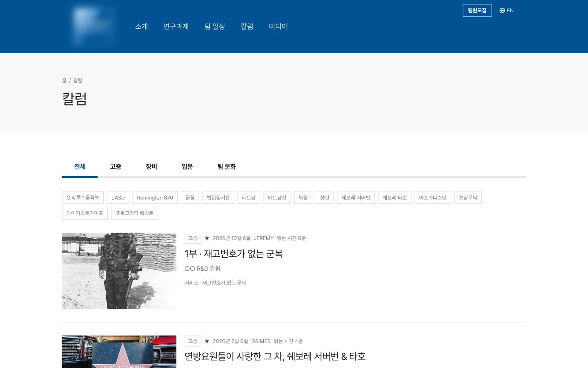Click the 팀원모집 button
This screenshot has height=368, width=588.
point(477,11)
